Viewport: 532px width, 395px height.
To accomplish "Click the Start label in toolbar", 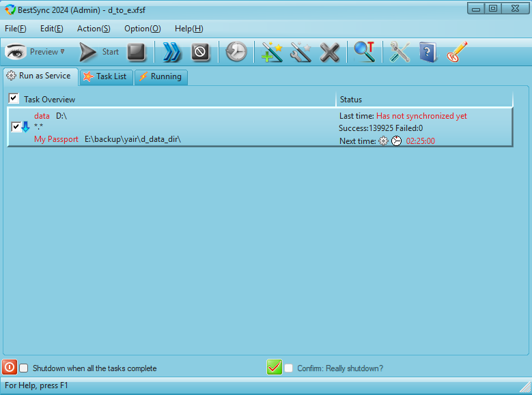I will [110, 52].
